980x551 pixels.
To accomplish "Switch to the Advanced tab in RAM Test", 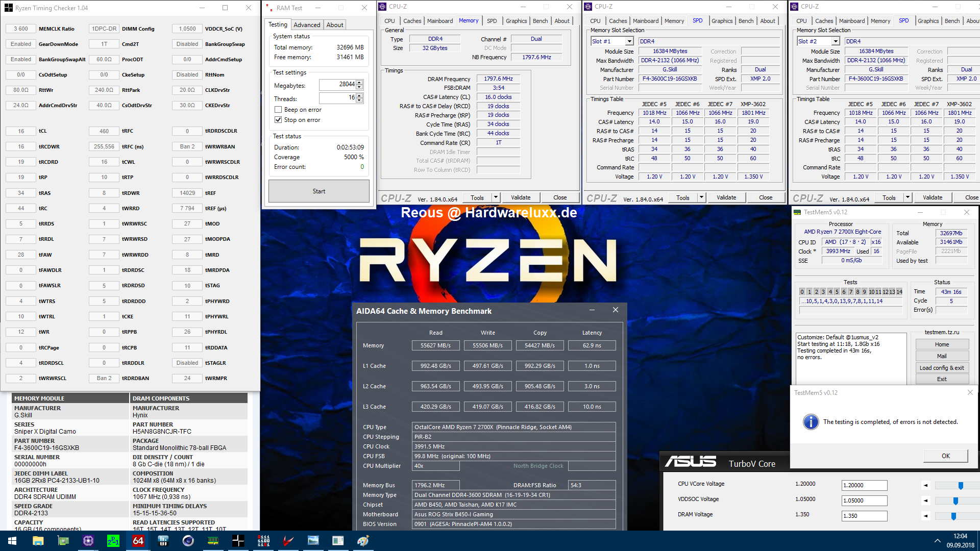I will [x=307, y=24].
